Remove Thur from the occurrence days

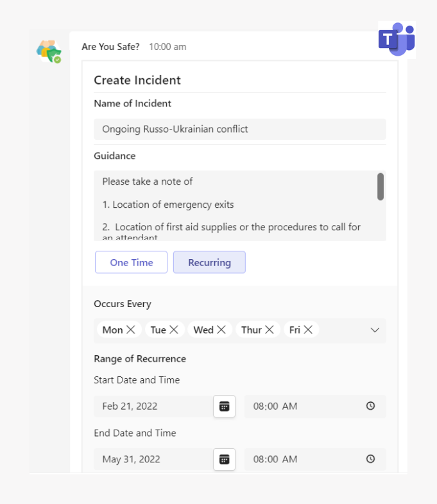(x=270, y=330)
